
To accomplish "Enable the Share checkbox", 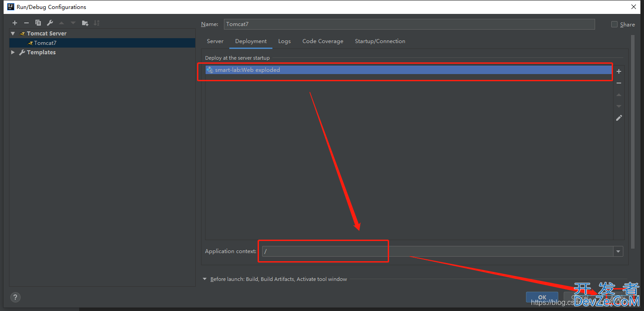I will click(x=614, y=24).
